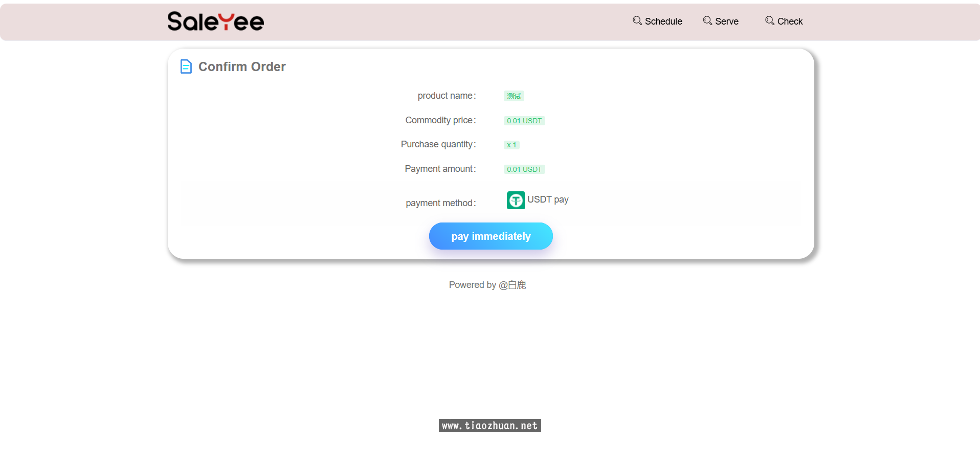This screenshot has height=468, width=980.
Task: Click the payment method label
Action: coord(440,203)
